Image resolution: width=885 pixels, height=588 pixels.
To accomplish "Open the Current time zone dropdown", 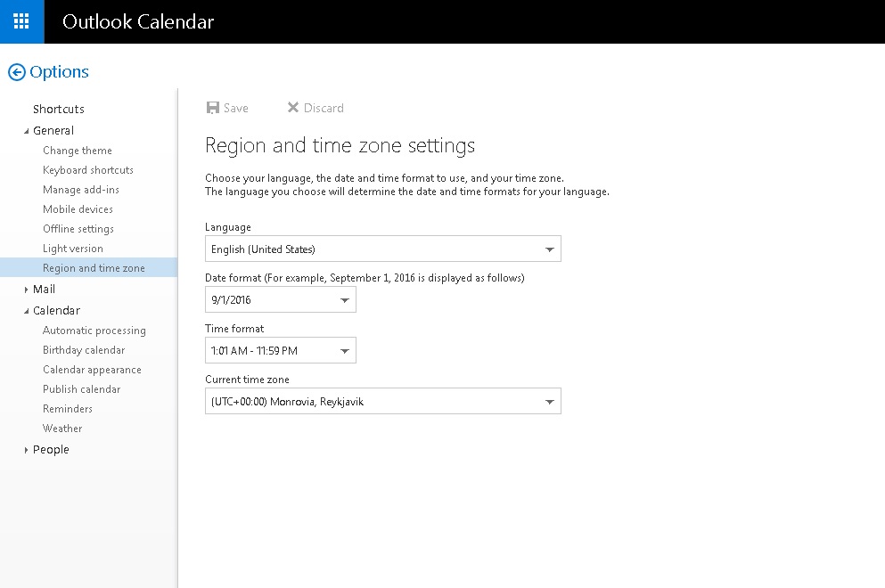I will tap(382, 401).
